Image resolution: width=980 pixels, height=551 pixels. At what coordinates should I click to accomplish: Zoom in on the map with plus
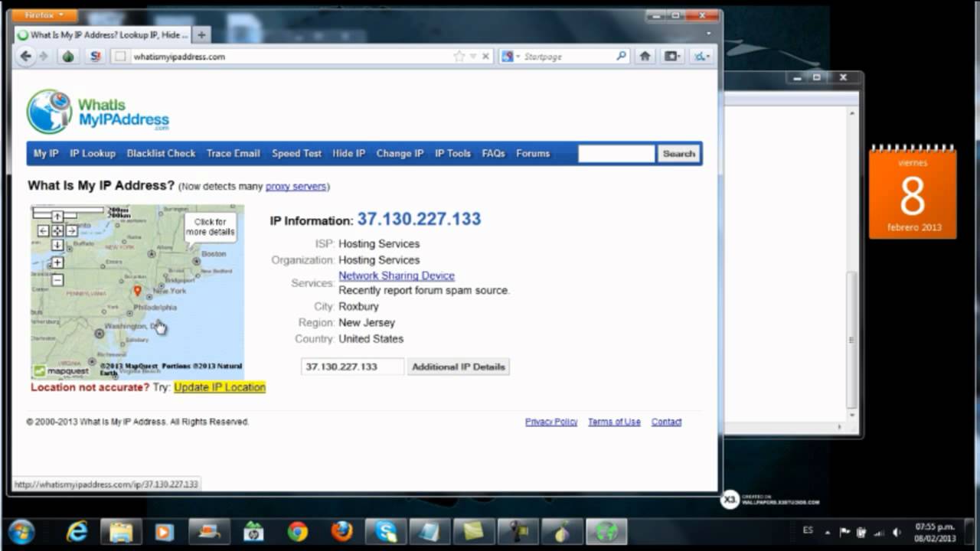click(x=57, y=262)
